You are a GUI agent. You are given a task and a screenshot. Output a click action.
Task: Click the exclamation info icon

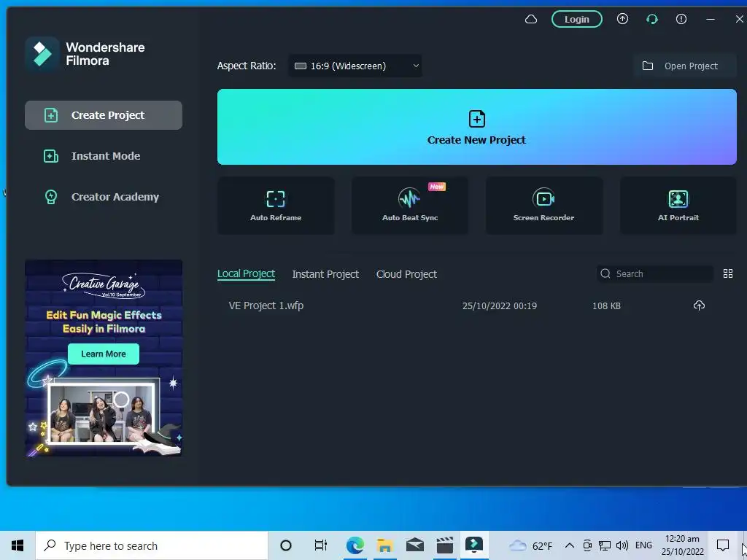click(x=681, y=19)
